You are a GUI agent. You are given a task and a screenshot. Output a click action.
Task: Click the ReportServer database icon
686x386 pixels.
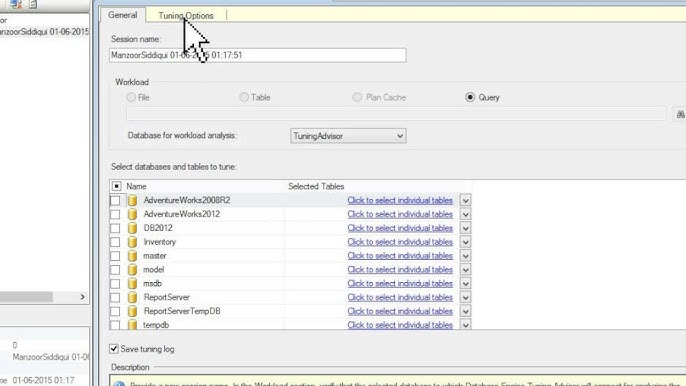pos(132,298)
